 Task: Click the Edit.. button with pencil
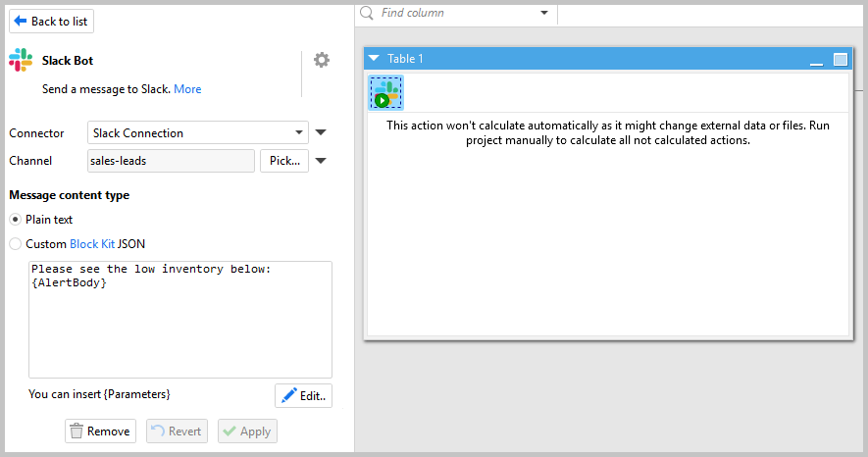pyautogui.click(x=303, y=396)
